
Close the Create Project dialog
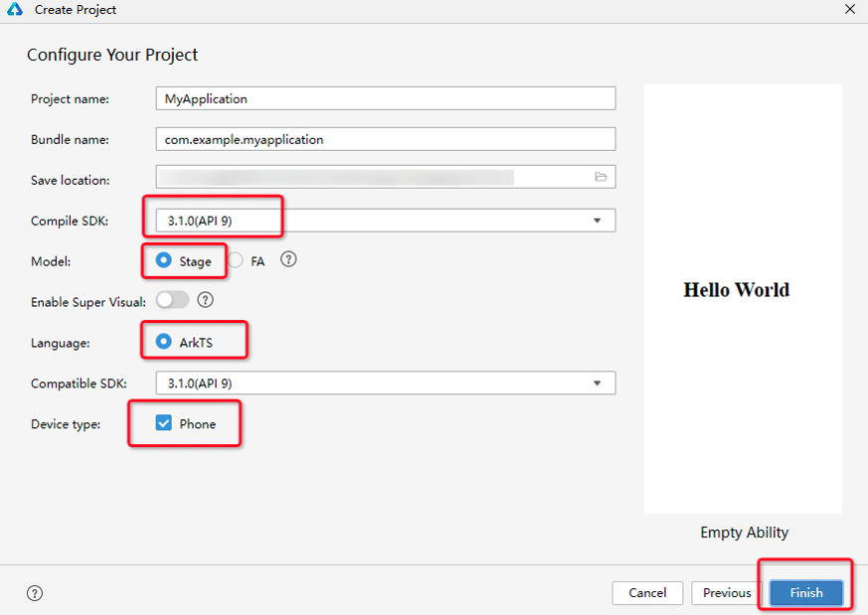point(850,9)
